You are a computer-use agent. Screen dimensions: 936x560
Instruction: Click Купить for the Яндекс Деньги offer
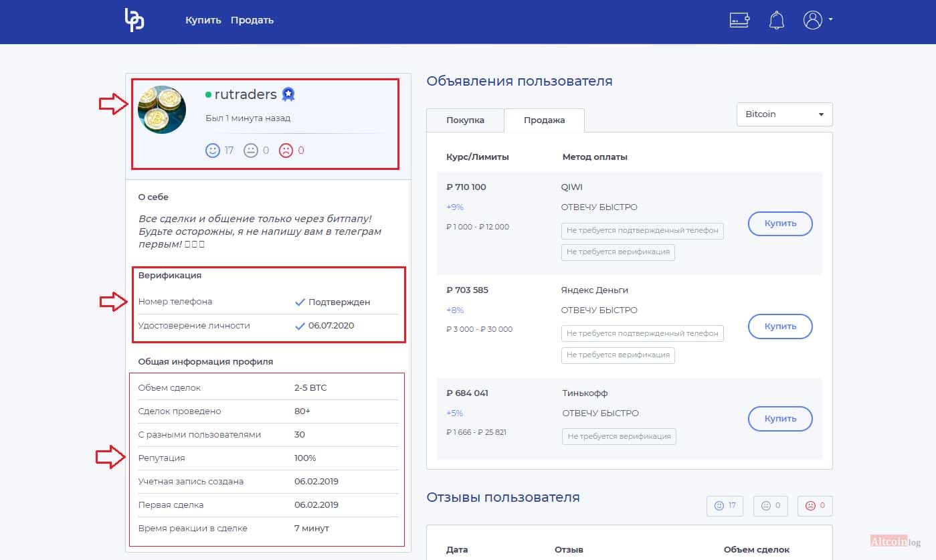pos(780,326)
